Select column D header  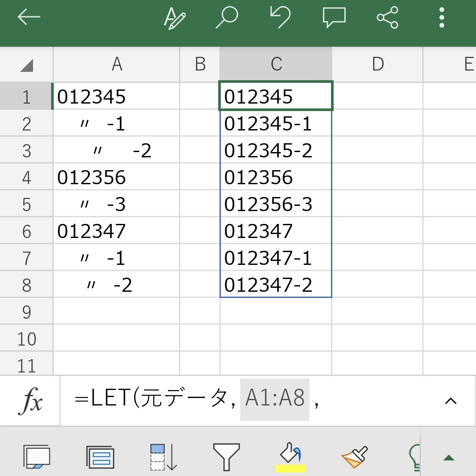coord(377,64)
